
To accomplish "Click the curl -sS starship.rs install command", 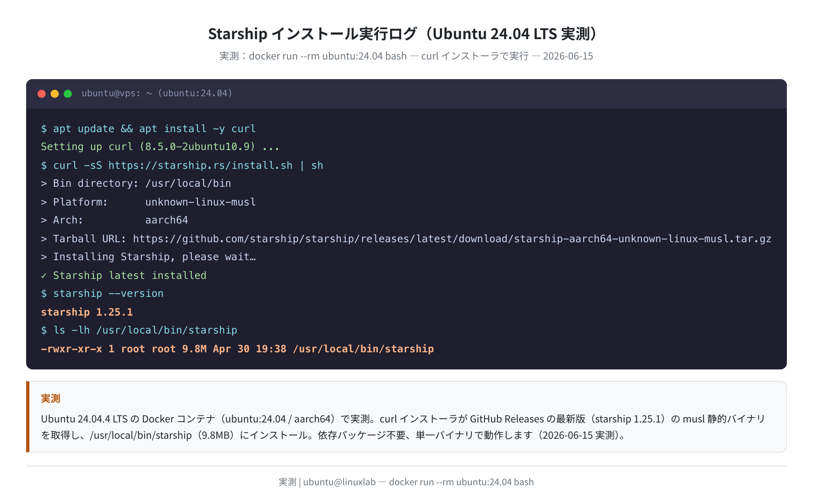I will pos(182,165).
